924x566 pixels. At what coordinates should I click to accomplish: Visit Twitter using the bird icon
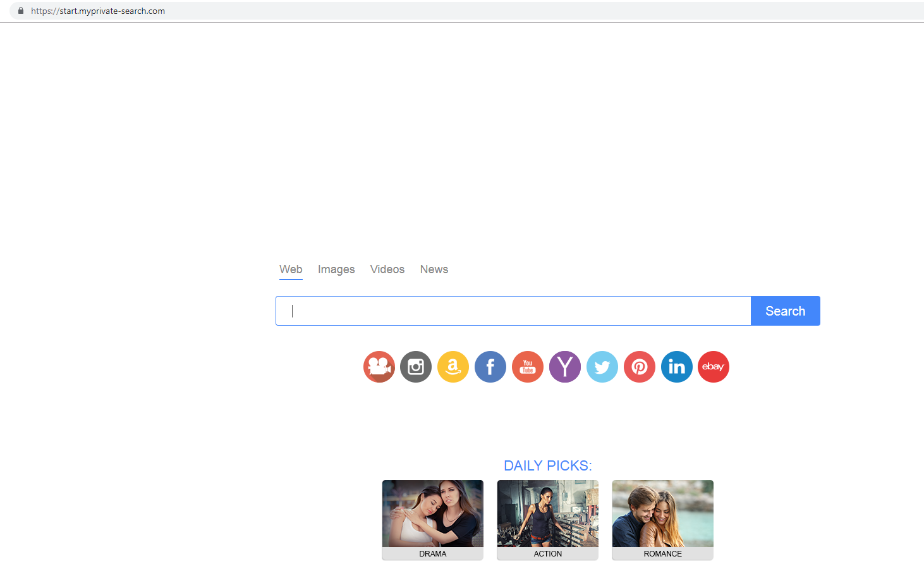pyautogui.click(x=602, y=367)
